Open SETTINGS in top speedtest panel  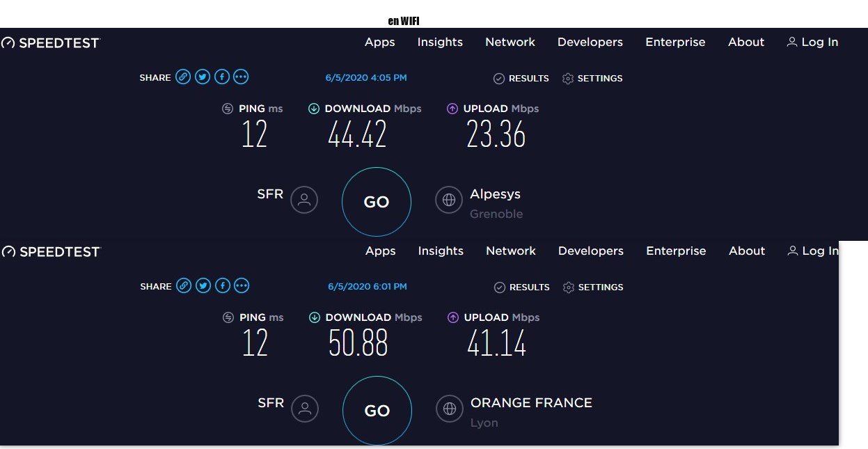coord(592,79)
